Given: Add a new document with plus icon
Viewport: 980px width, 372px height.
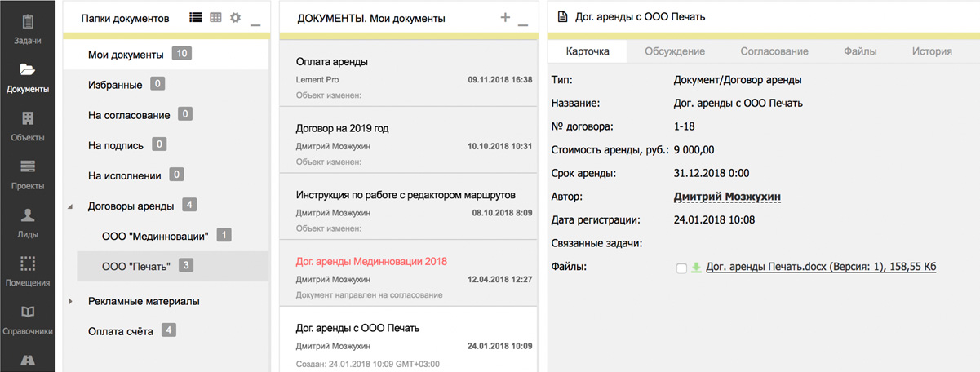Looking at the screenshot, I should click(505, 17).
